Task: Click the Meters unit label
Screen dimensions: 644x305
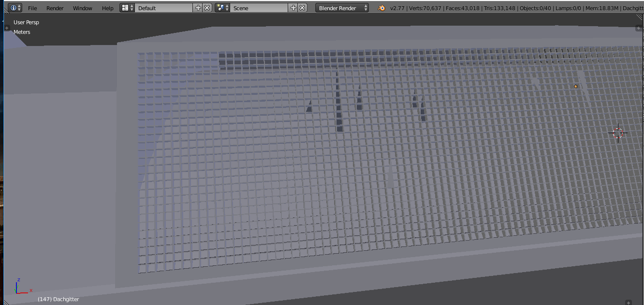Action: (22, 32)
